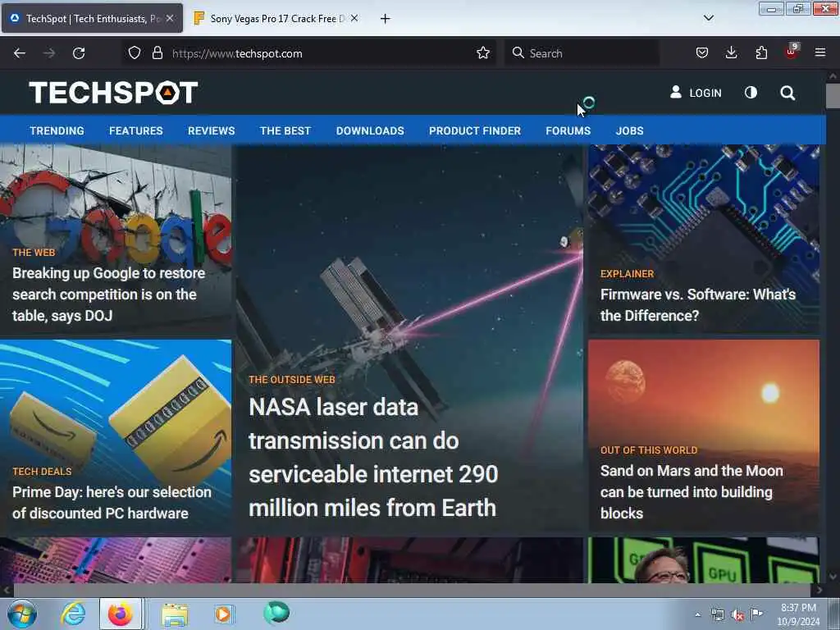
Task: Open the REVIEWS section
Action: point(211,130)
